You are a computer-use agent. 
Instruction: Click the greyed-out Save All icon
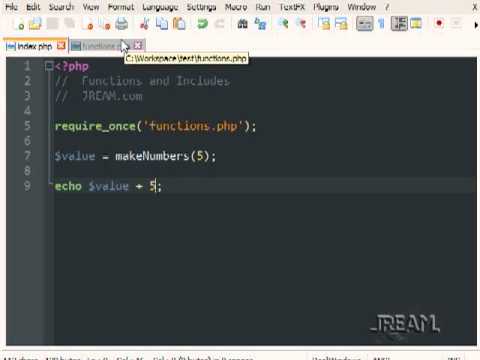(69, 24)
